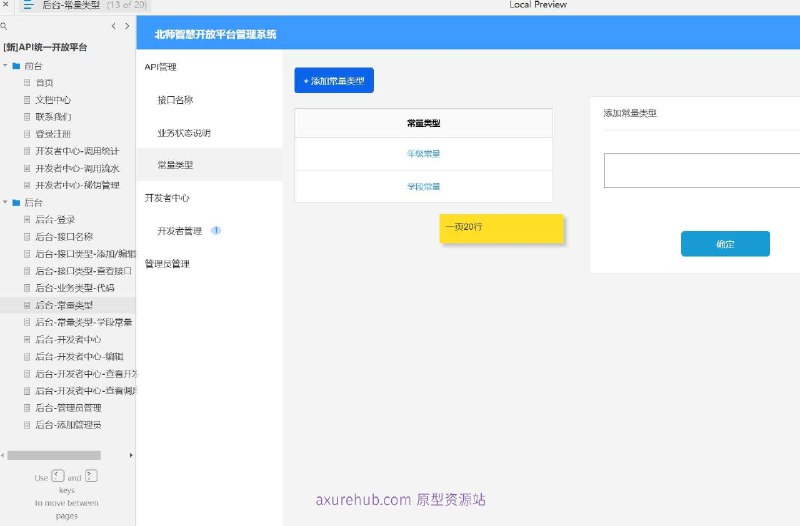
Task: Open 后台-常量类型-学段常量 page
Action: point(84,322)
